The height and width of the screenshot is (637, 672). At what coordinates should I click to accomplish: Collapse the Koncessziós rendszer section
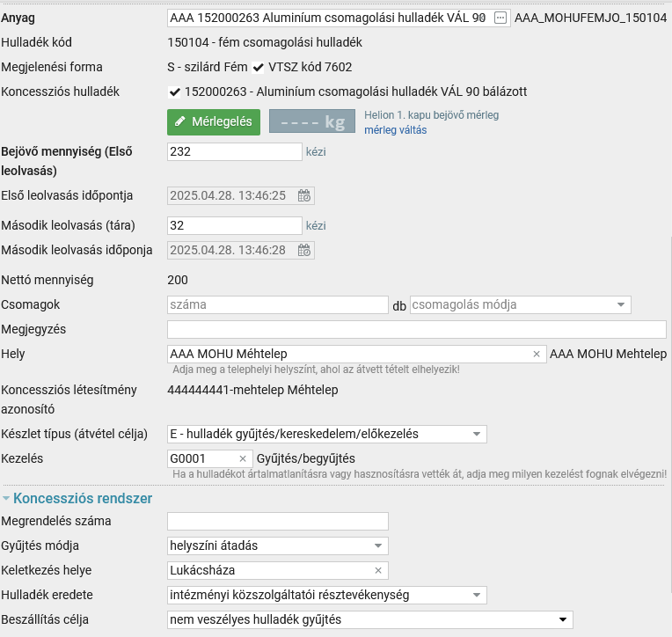77,498
